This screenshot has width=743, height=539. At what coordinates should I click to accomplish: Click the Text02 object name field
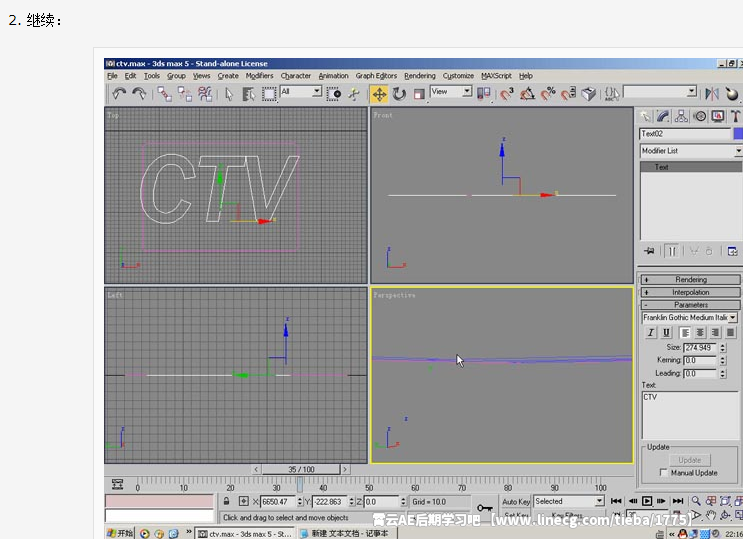(685, 134)
